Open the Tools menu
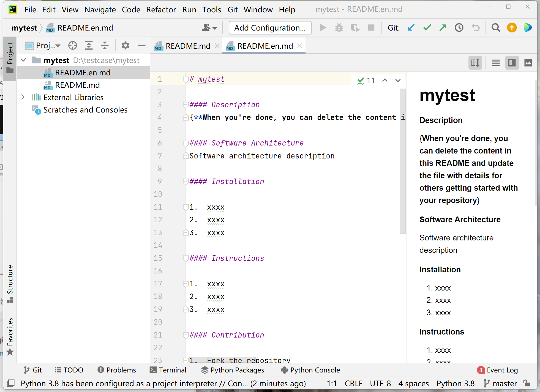This screenshot has height=392, width=540. 211,10
